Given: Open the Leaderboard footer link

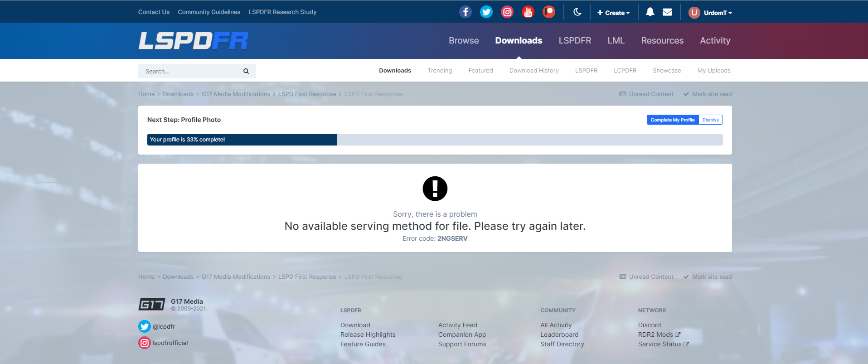Looking at the screenshot, I should (x=559, y=335).
